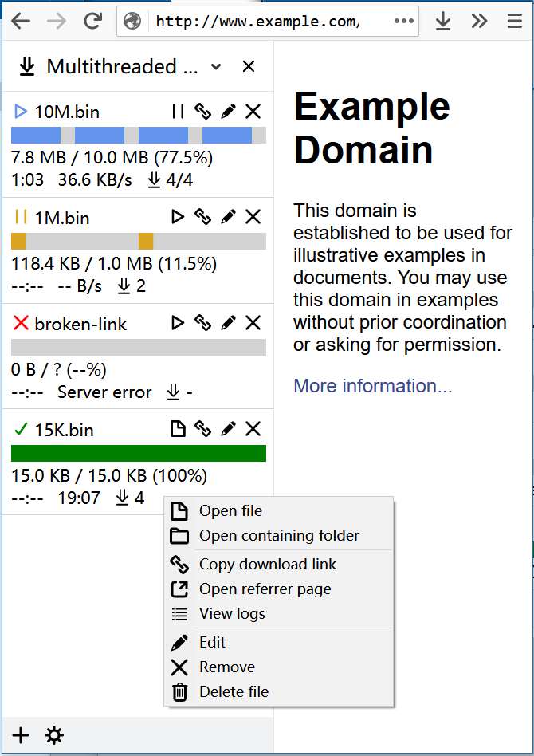Edit the 15K.bin download entry

(228, 428)
